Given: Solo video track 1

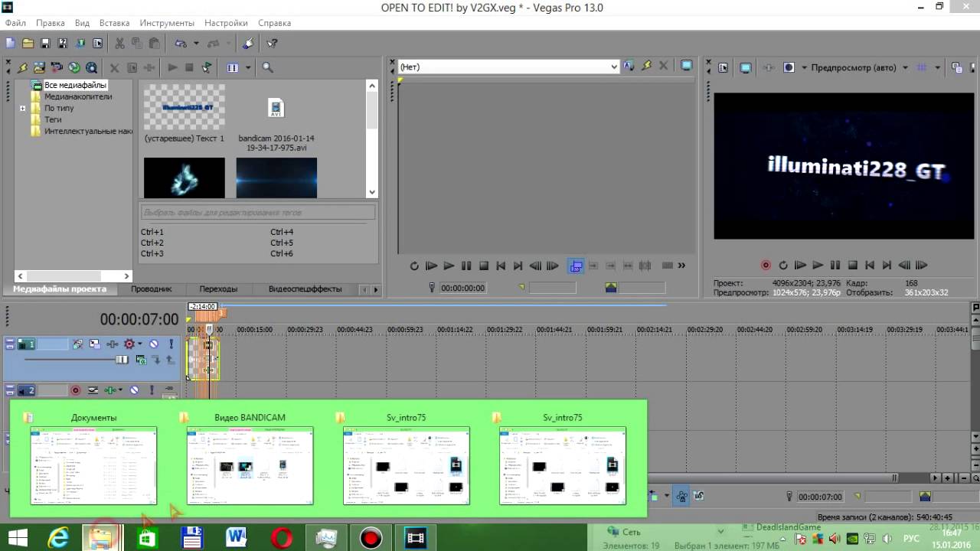Looking at the screenshot, I should (170, 344).
